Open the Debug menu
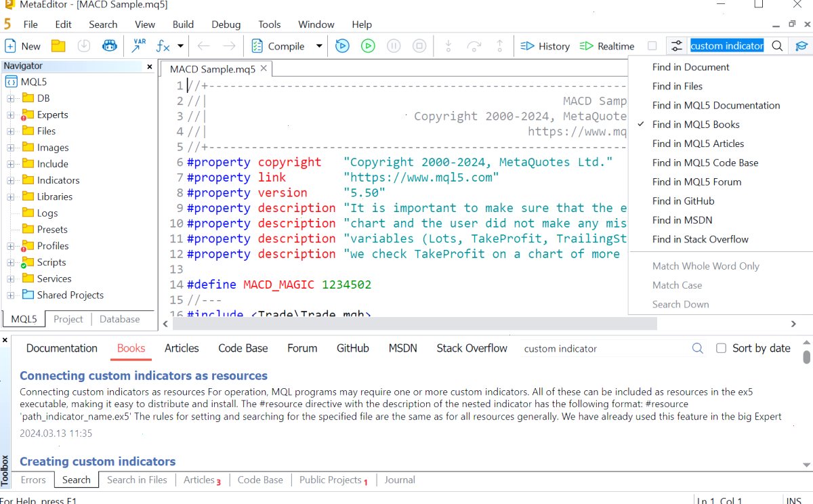813x504 pixels. point(226,24)
